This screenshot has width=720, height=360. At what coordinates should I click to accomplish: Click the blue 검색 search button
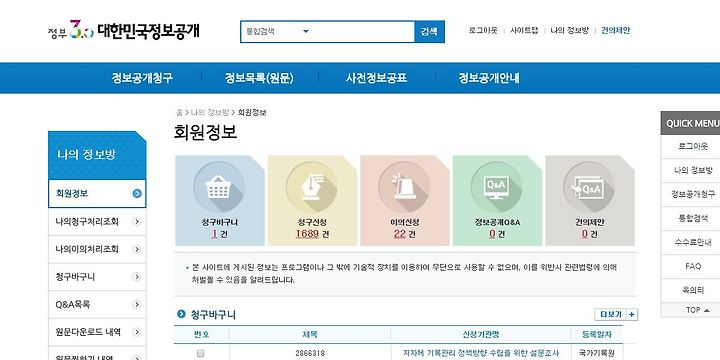point(429,31)
